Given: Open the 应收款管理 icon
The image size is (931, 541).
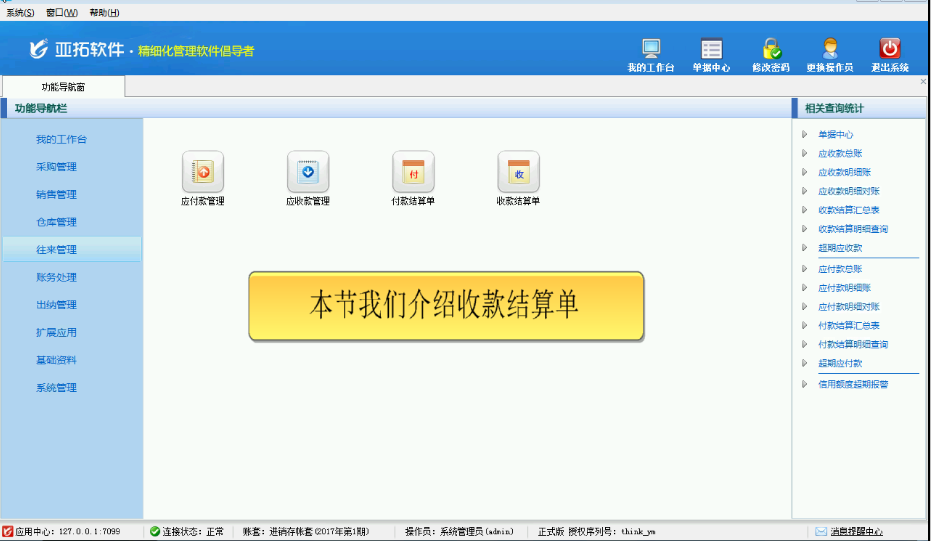Looking at the screenshot, I should [x=307, y=173].
